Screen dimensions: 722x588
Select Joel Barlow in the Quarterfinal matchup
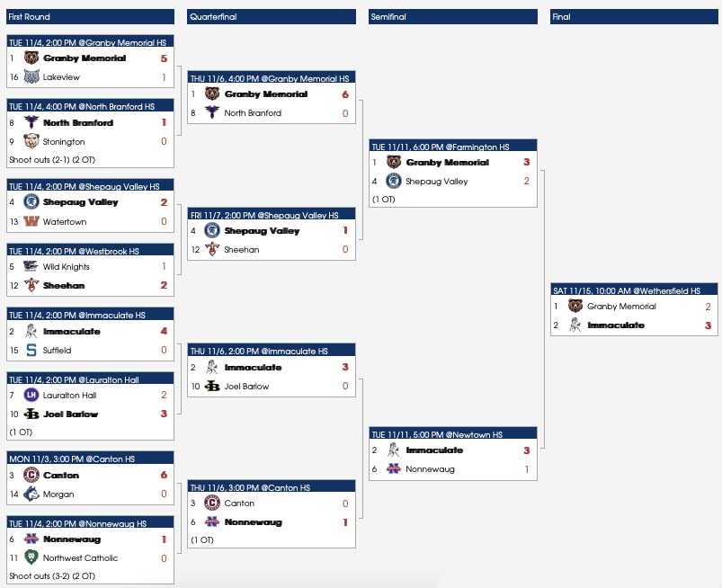click(247, 387)
